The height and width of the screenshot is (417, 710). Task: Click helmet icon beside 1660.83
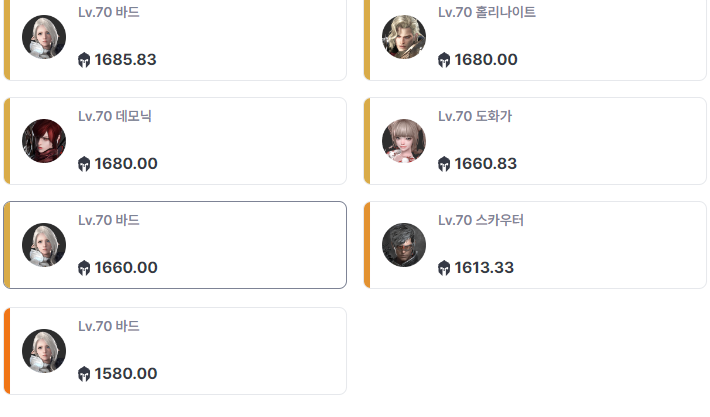[x=444, y=164]
